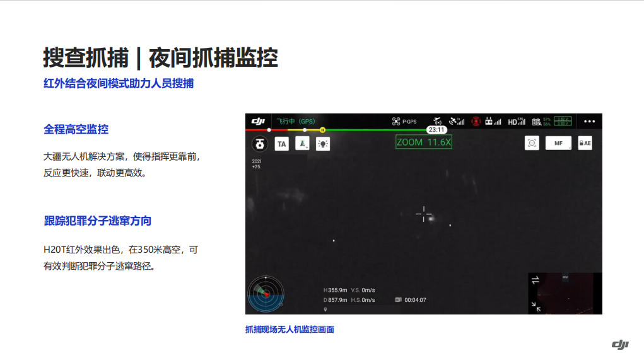Open the radar attitude compass widget

click(x=266, y=294)
